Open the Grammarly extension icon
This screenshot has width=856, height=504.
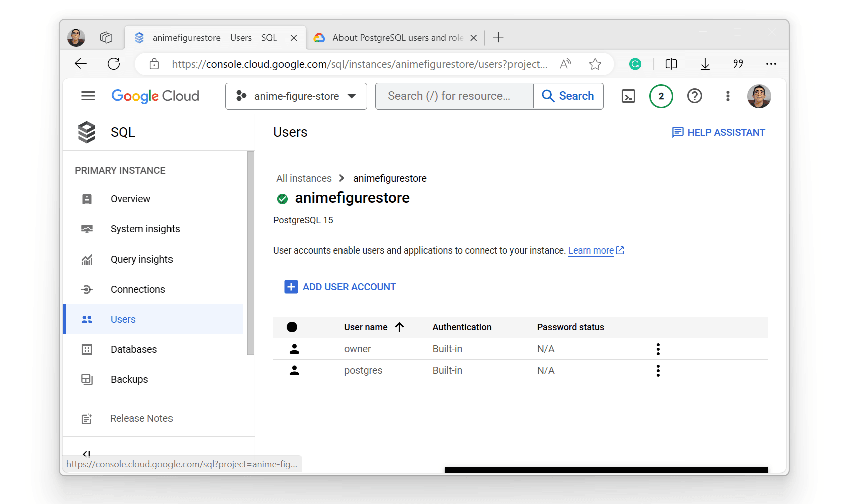(x=635, y=64)
